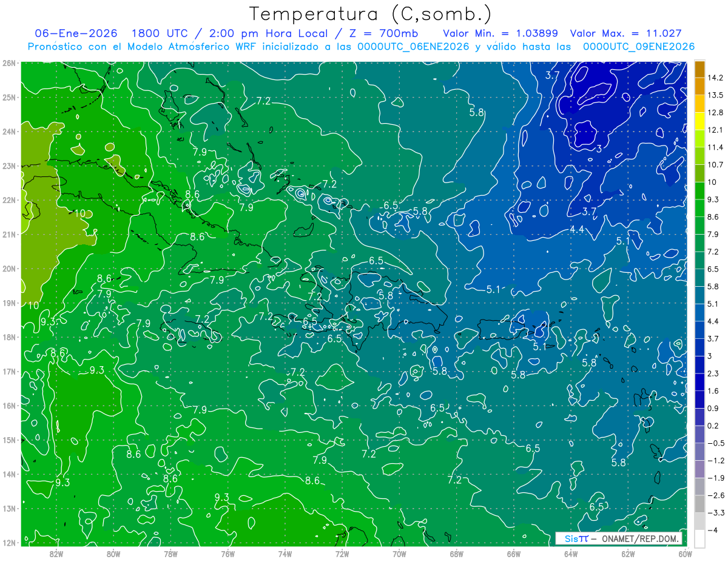
Task: Click the '82W' longitude axis label
Action: [x=56, y=554]
